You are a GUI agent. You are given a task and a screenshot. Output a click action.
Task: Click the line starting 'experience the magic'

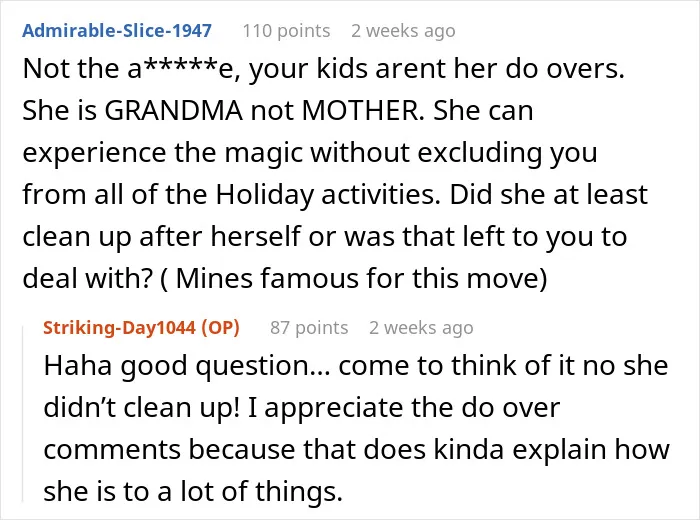(x=310, y=153)
